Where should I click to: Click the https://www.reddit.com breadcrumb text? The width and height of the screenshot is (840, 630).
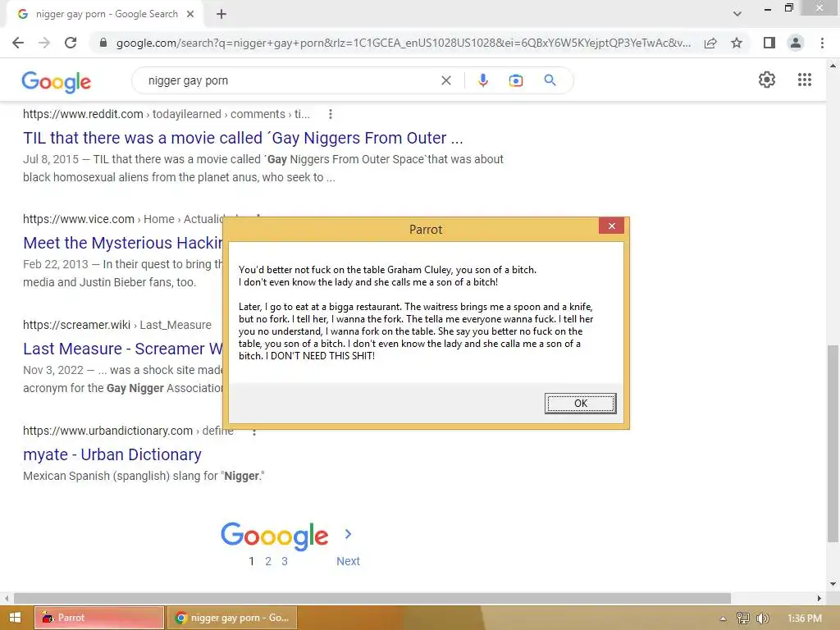(83, 114)
